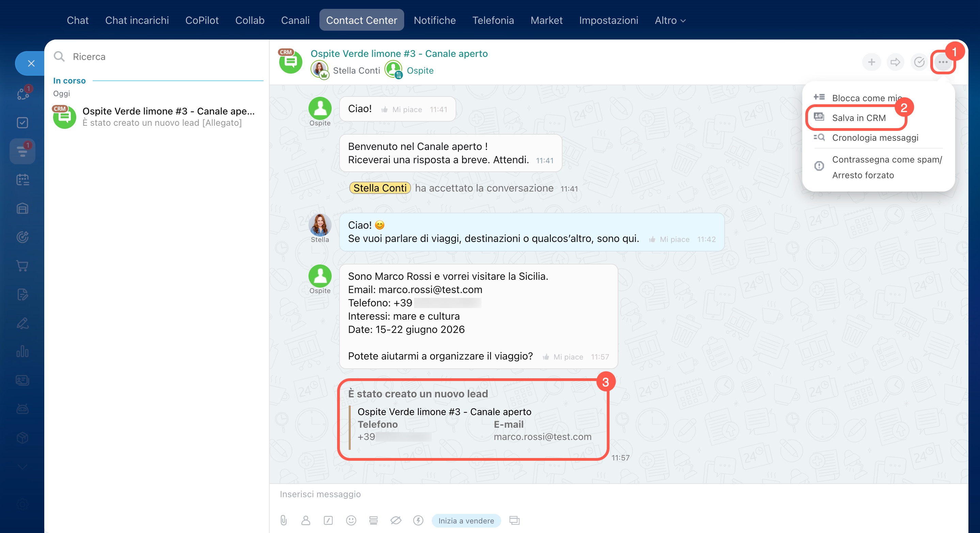Select Cronologia messaggi menu entry
The height and width of the screenshot is (533, 980).
(875, 137)
